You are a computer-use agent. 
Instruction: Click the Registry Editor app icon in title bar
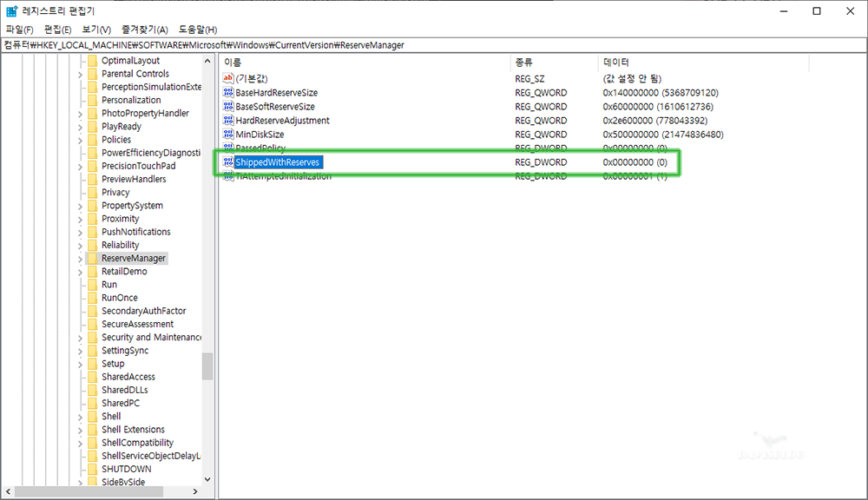(x=11, y=11)
